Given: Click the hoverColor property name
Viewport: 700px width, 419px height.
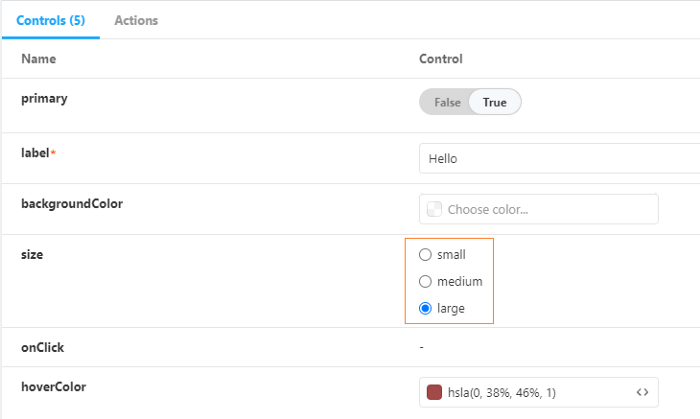Looking at the screenshot, I should pyautogui.click(x=55, y=385).
